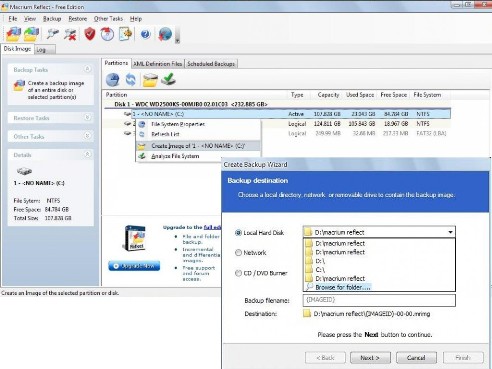Collapse the Details panel
This screenshot has height=369, width=492.
(x=87, y=154)
